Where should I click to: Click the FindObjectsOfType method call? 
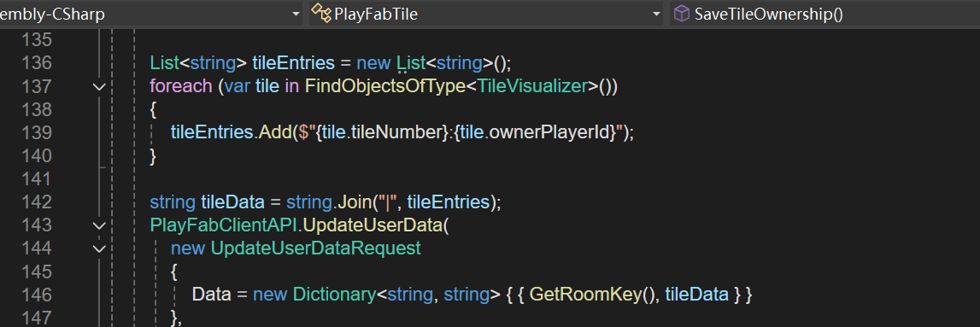coord(385,86)
